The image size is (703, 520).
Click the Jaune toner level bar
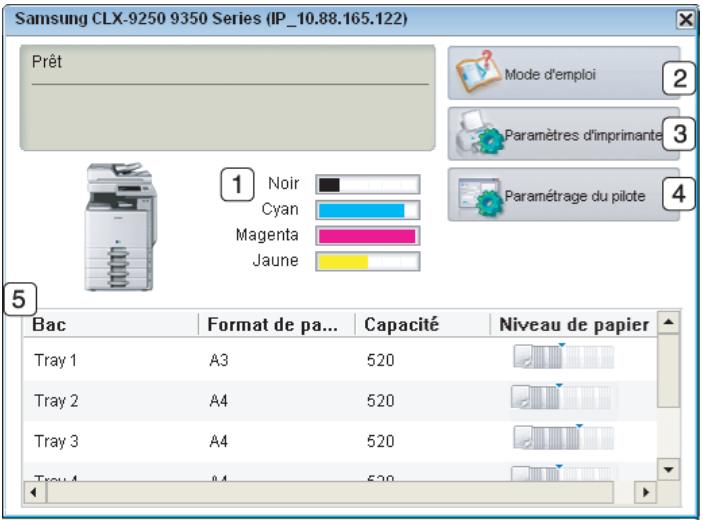[x=368, y=261]
